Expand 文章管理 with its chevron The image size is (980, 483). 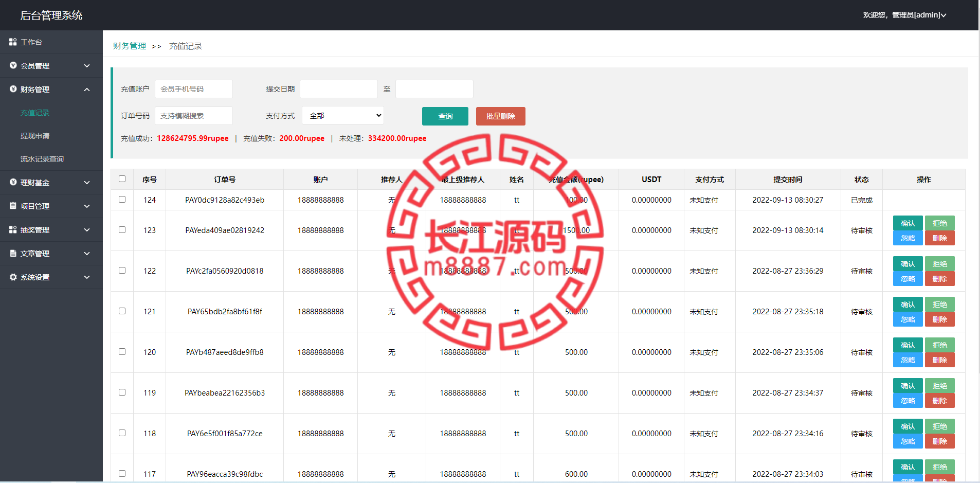[x=87, y=254]
